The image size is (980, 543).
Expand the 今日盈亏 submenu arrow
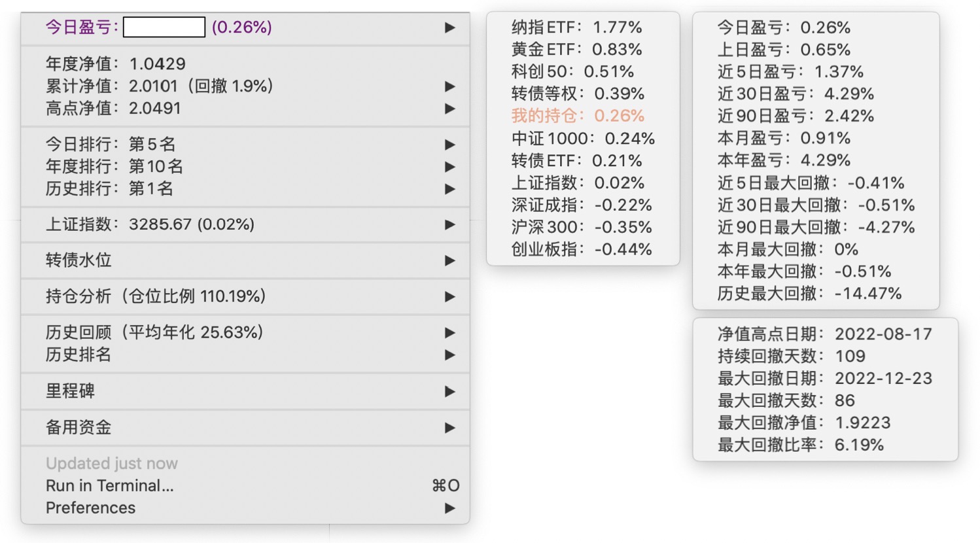[449, 27]
